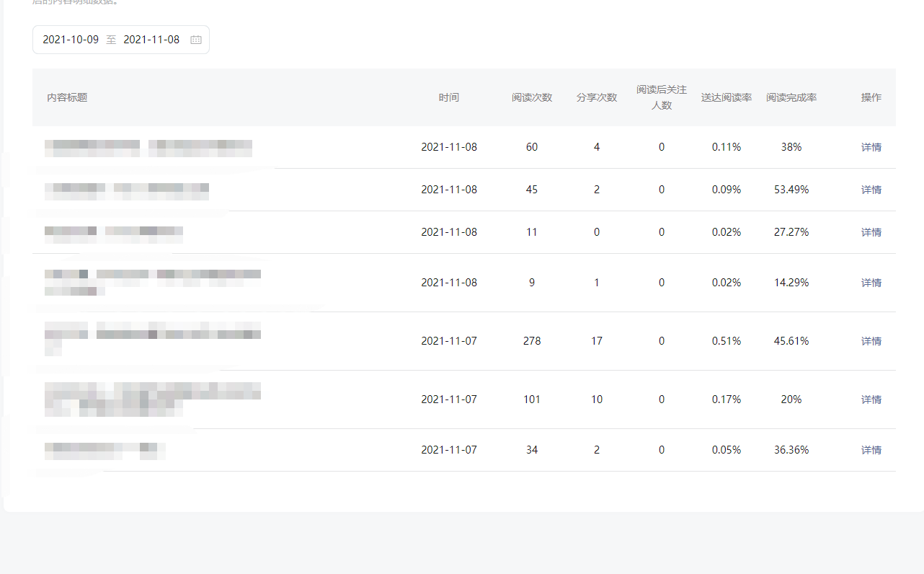The height and width of the screenshot is (574, 924).
Task: Select the blurred title with 60 reads
Action: 148,148
